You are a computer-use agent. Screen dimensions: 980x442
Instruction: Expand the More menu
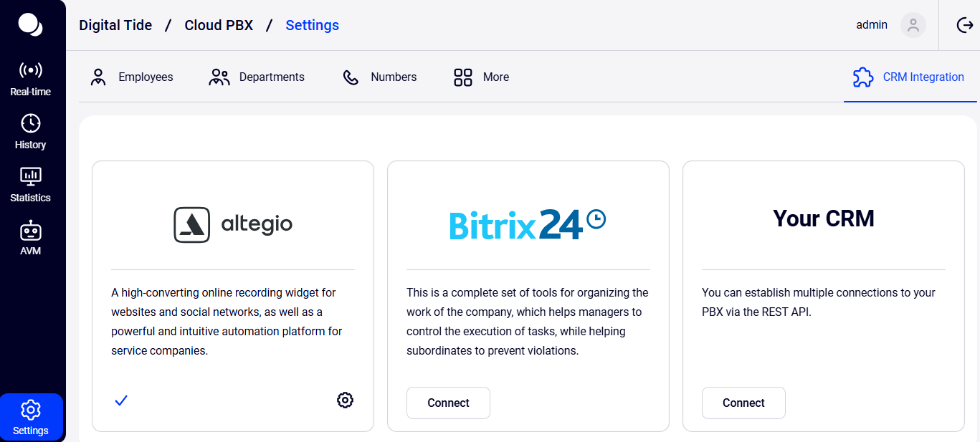coord(481,77)
